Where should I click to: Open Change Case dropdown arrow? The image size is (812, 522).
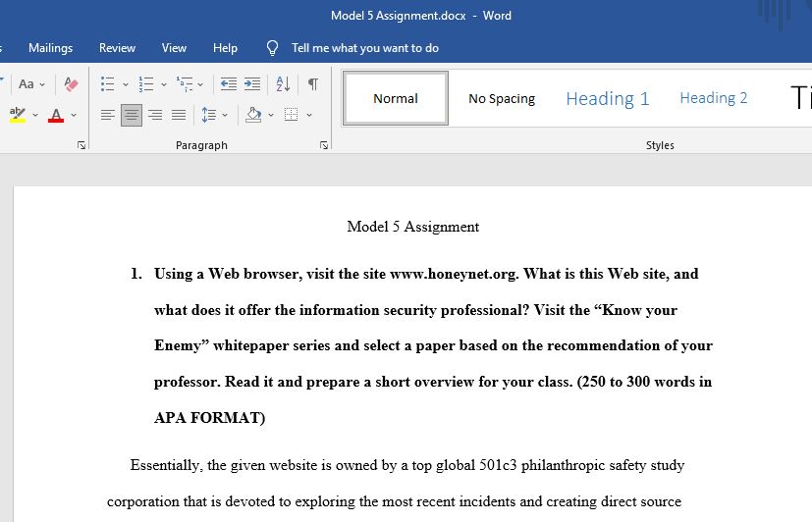(42, 84)
